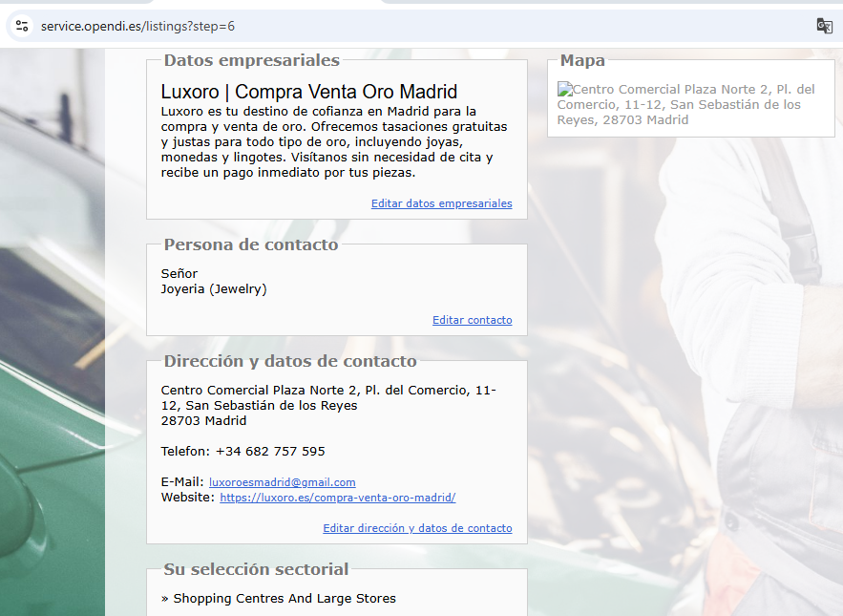The image size is (843, 616).
Task: Click the Joyeria (Jewelry) contact name
Action: point(214,289)
